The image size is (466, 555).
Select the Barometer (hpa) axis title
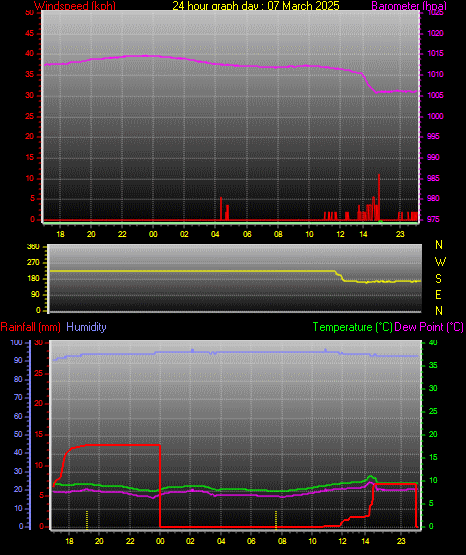pos(409,6)
